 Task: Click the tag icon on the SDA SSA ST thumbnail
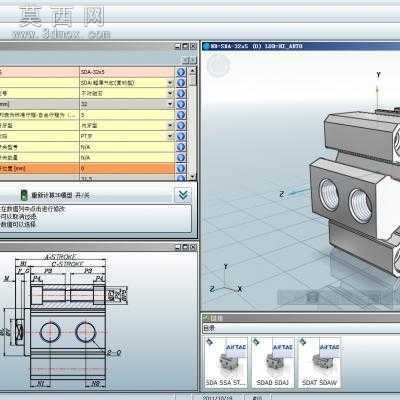click(x=210, y=342)
